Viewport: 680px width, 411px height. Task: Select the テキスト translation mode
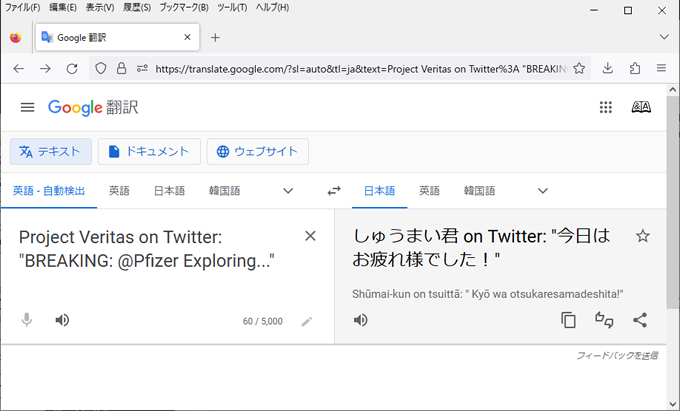tap(51, 151)
